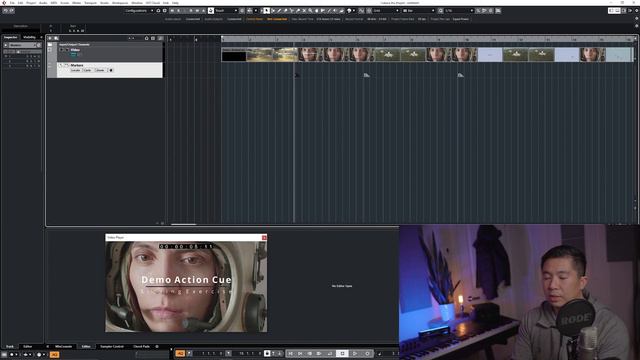Click the Record transport button
640x360 pixels.
click(367, 353)
